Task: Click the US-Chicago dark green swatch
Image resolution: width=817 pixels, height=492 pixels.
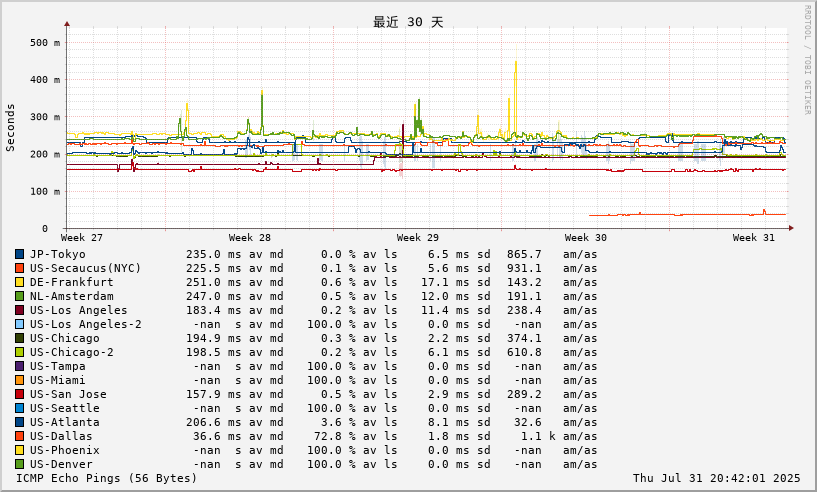Action: (x=19, y=338)
